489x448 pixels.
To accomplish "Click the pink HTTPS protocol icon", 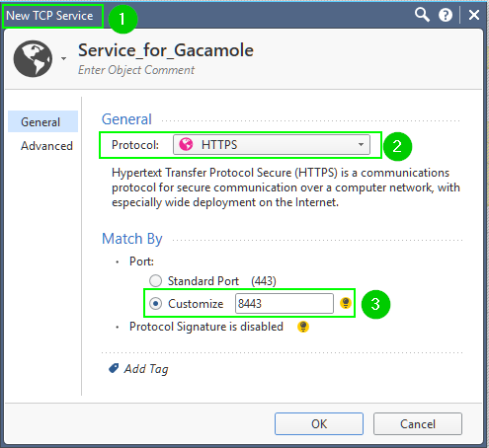I will pyautogui.click(x=186, y=144).
